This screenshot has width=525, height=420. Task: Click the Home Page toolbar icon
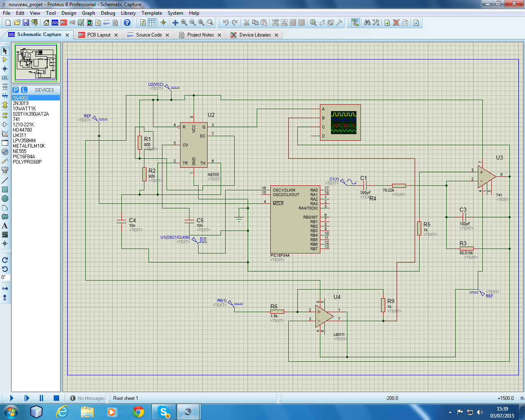click(46, 23)
